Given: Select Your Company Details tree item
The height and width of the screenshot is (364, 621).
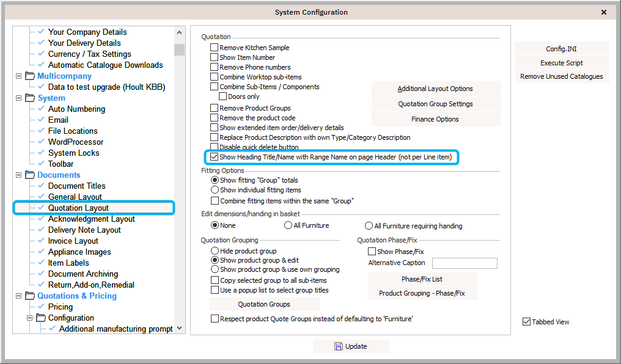Looking at the screenshot, I should pos(87,32).
